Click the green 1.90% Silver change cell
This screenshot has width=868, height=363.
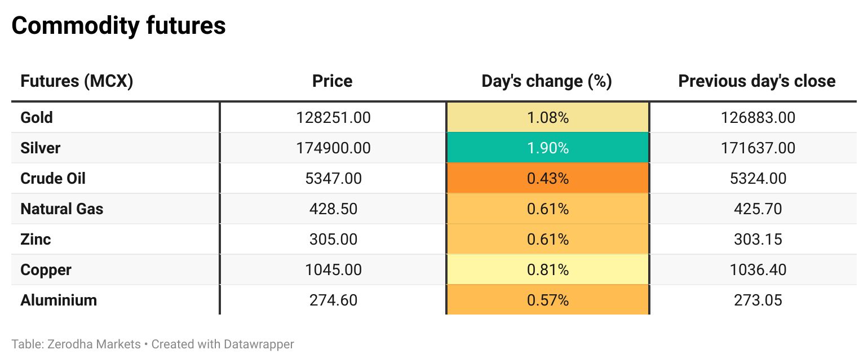[x=547, y=148]
